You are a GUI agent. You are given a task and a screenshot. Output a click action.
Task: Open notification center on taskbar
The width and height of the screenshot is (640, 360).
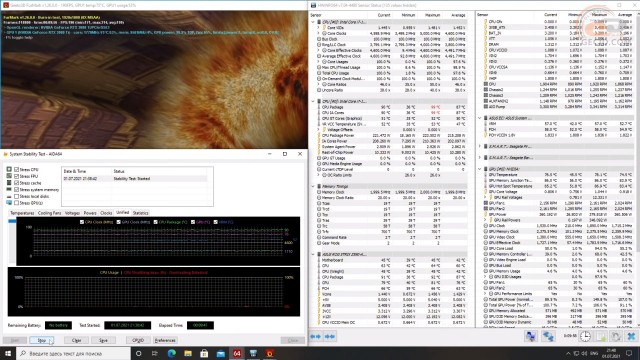tap(629, 353)
